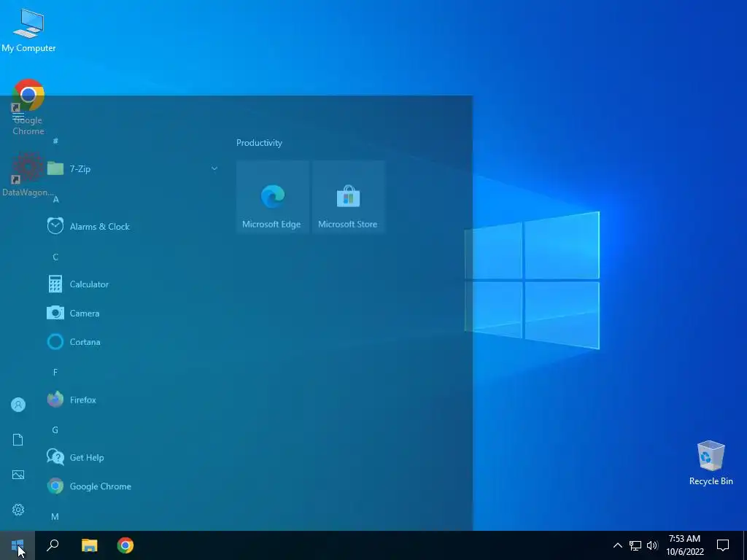This screenshot has width=747, height=560.
Task: Show hidden system tray icons chevron
Action: (617, 545)
